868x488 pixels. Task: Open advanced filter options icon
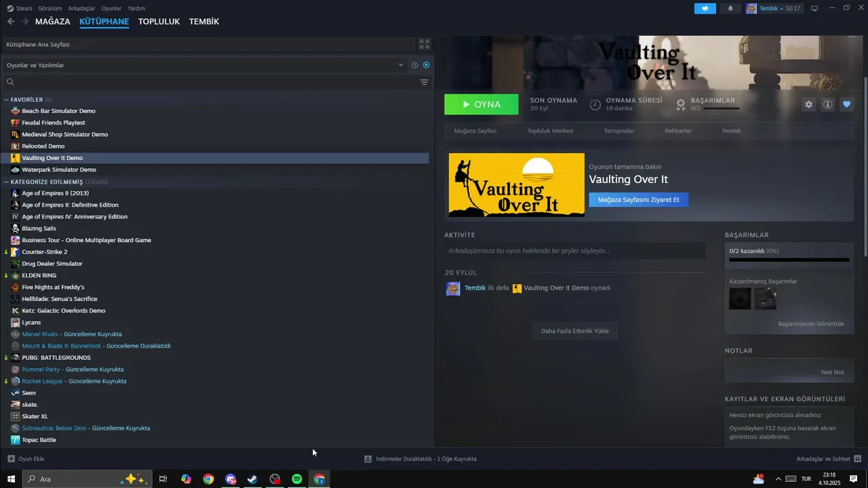[425, 82]
